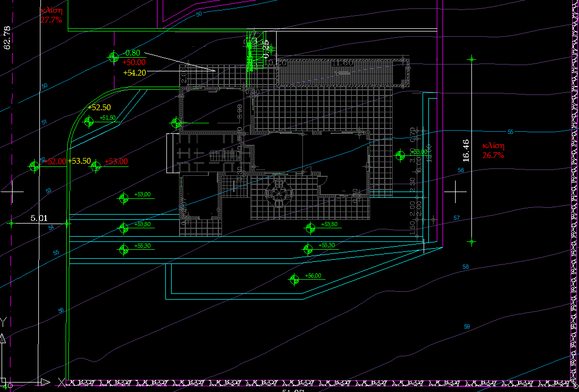Viewport: 579px width, 392px height.
Task: Click the green '0.80' elevation text
Action: pyautogui.click(x=133, y=53)
